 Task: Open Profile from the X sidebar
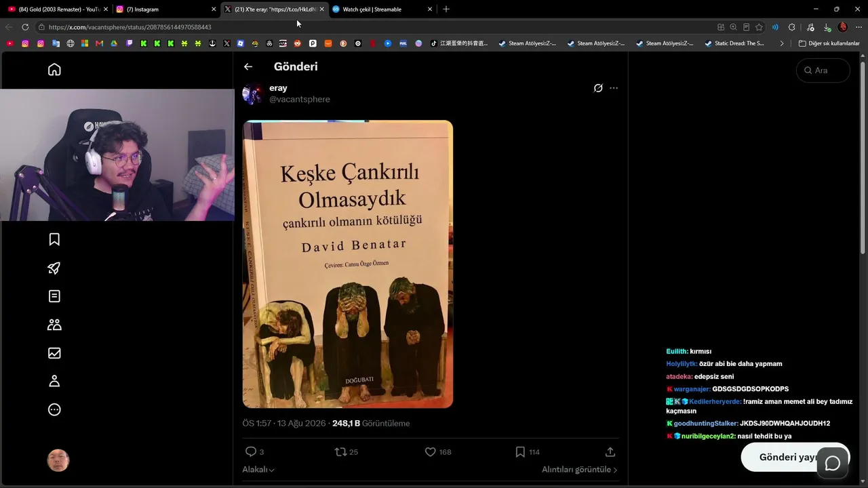click(x=54, y=381)
